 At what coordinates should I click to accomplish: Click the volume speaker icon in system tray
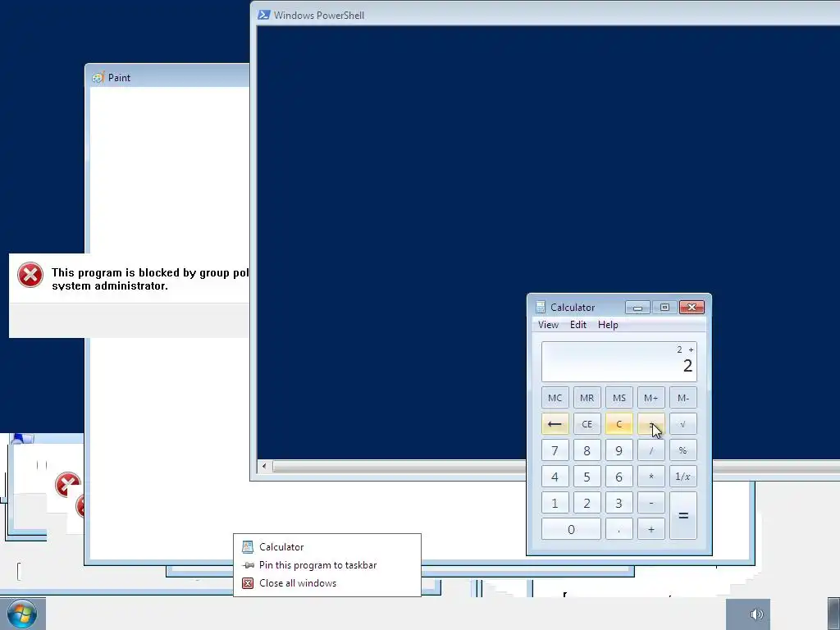(x=756, y=614)
